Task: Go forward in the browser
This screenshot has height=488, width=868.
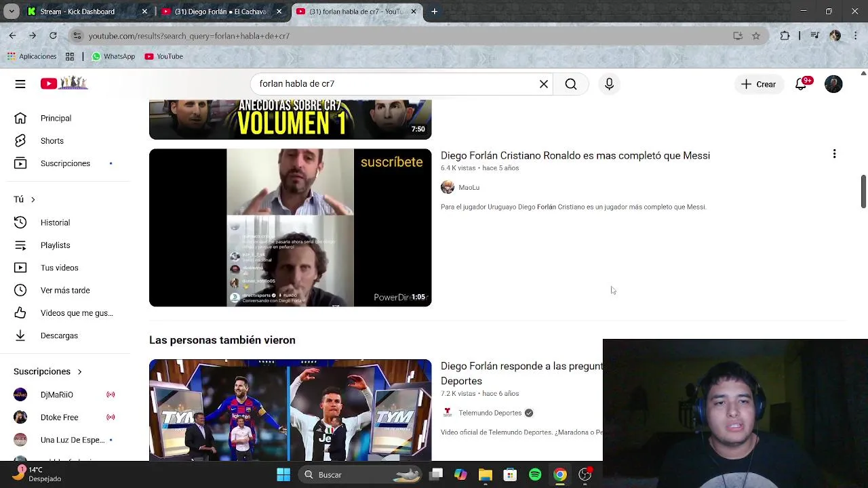Action: coord(33,35)
